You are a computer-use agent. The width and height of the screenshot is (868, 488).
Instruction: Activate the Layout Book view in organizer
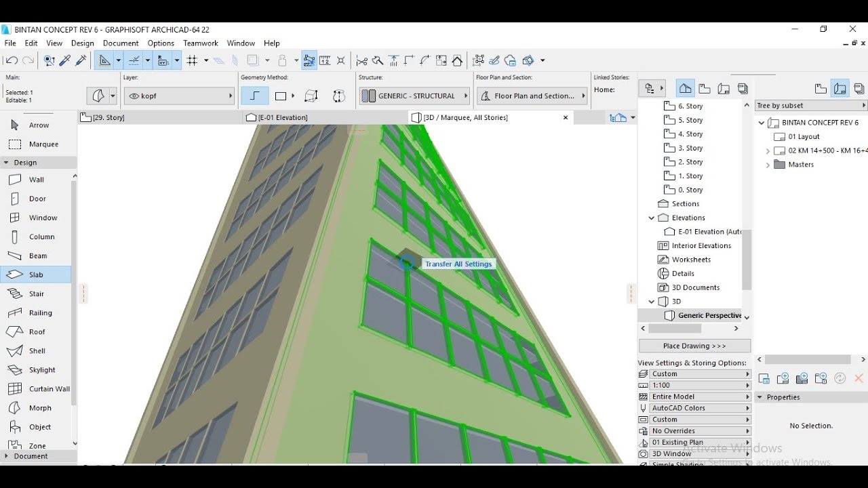[x=840, y=88]
